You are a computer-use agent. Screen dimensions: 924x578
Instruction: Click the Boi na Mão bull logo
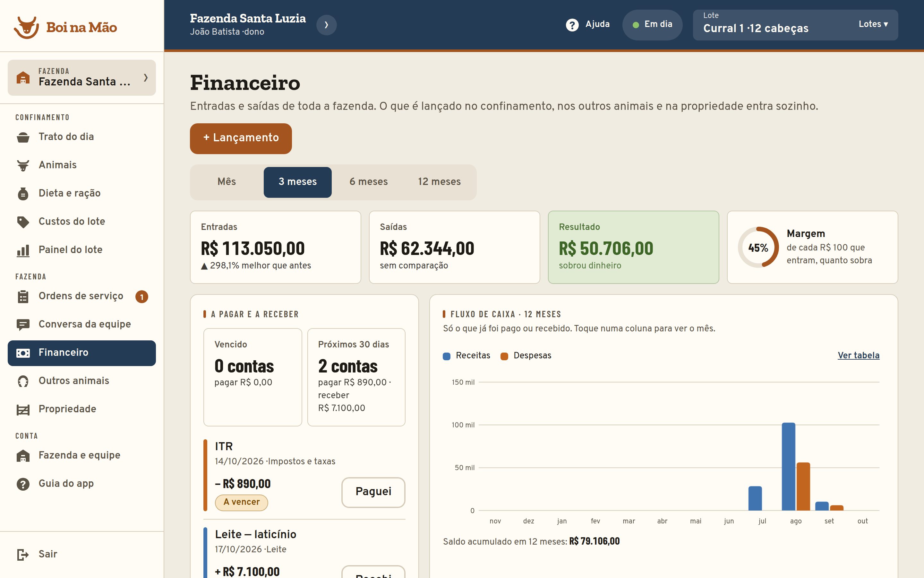26,28
